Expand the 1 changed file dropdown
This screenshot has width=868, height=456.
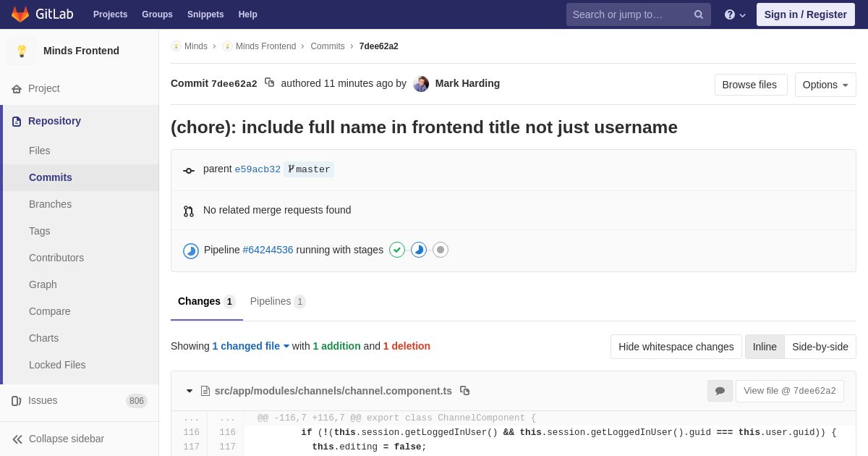[x=251, y=346]
